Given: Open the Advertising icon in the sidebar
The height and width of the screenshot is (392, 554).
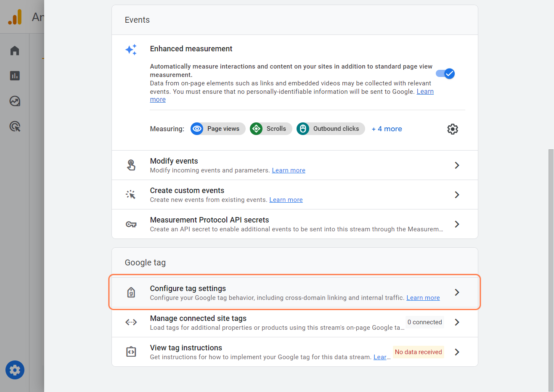Looking at the screenshot, I should [15, 126].
